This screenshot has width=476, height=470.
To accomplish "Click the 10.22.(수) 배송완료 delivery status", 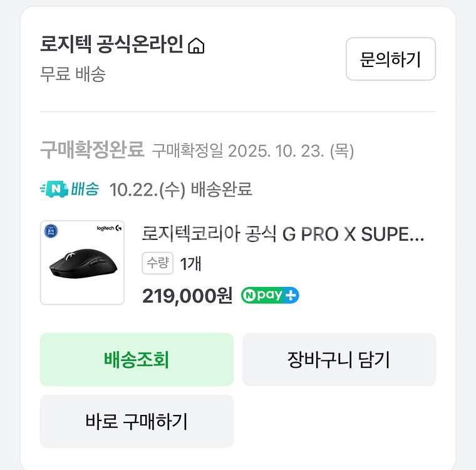I will (x=180, y=190).
